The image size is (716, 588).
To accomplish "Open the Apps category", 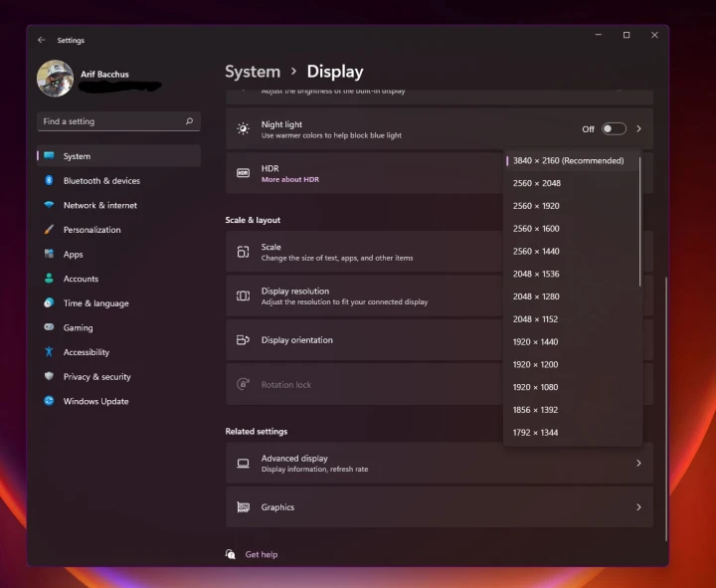I will (118, 255).
